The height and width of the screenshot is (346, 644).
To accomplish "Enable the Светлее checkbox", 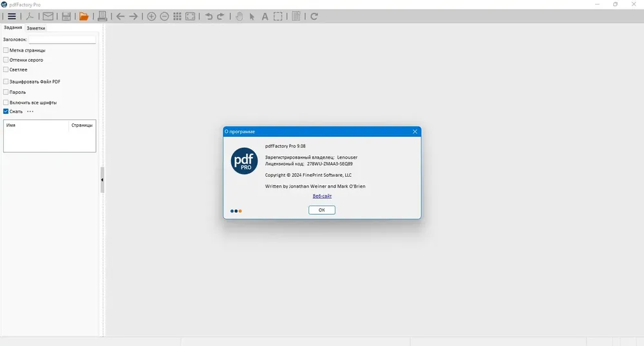I will click(x=6, y=69).
